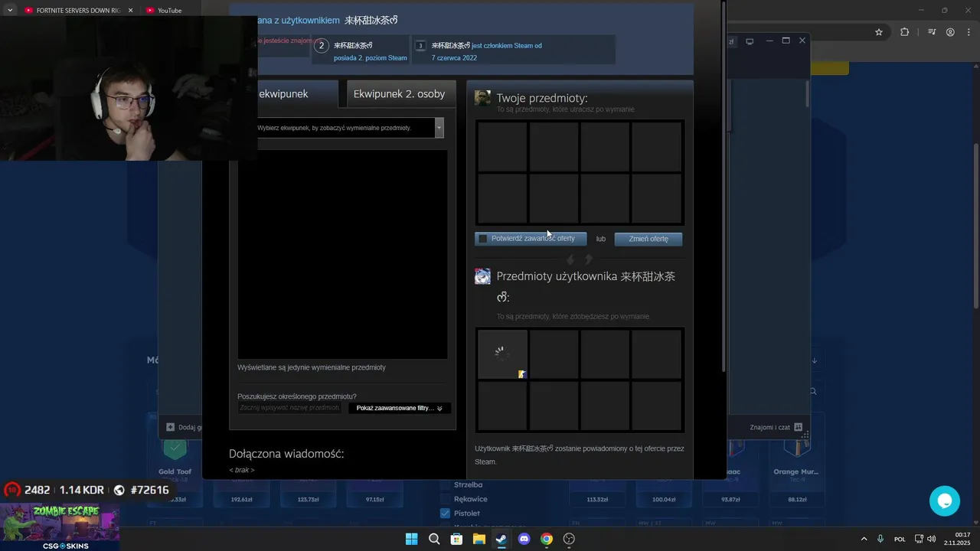Open the Windows Start menu
This screenshot has width=980, height=551.
pyautogui.click(x=411, y=539)
